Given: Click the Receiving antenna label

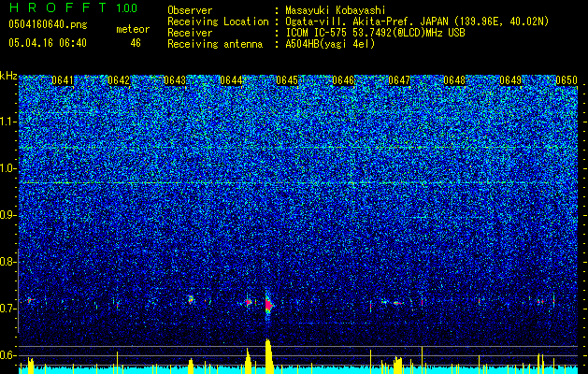Looking at the screenshot, I should coord(215,44).
